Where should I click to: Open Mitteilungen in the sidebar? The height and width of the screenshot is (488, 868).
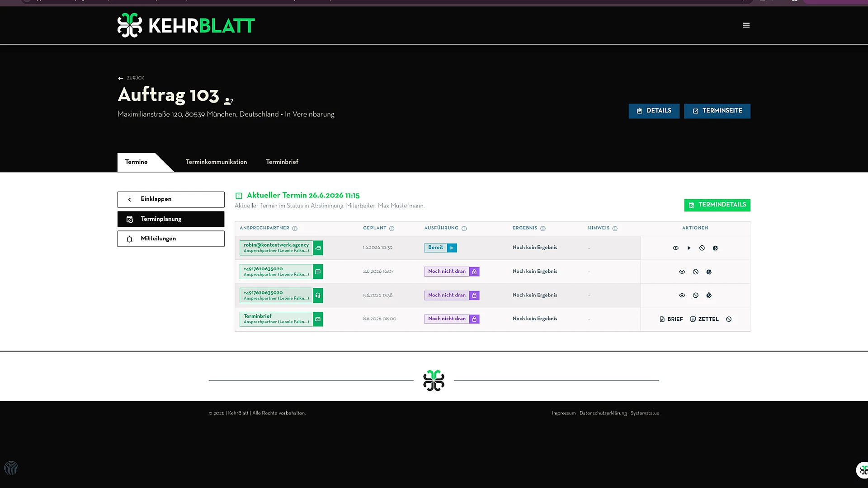point(171,239)
